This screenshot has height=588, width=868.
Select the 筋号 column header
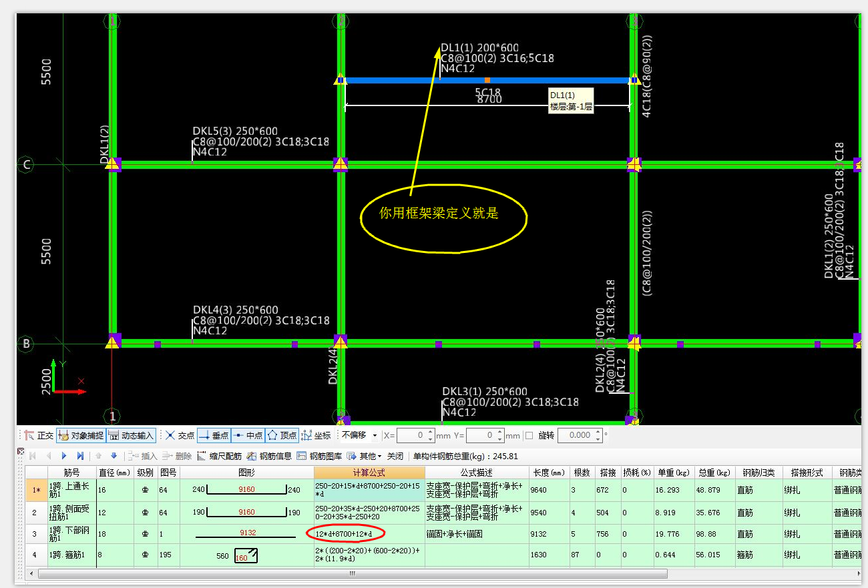71,473
